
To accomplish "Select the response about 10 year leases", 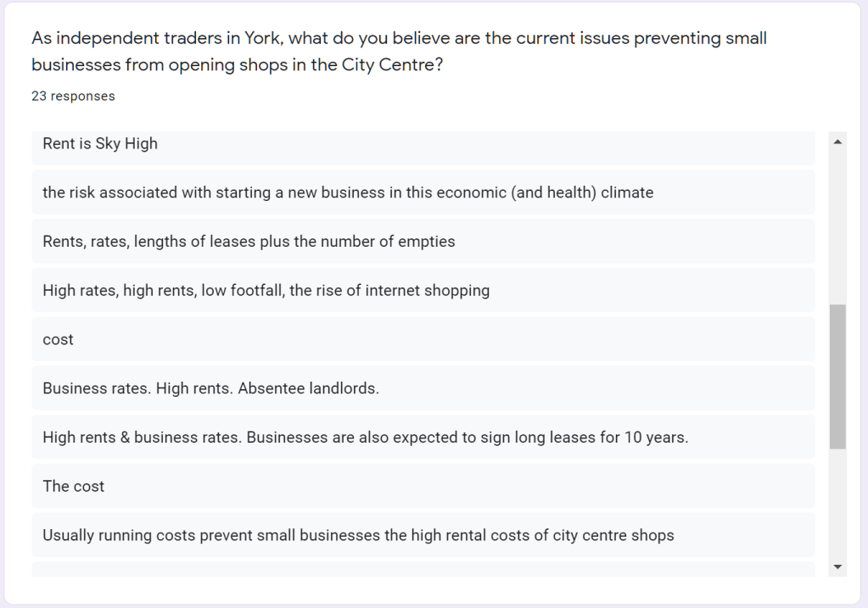I will pyautogui.click(x=365, y=438).
